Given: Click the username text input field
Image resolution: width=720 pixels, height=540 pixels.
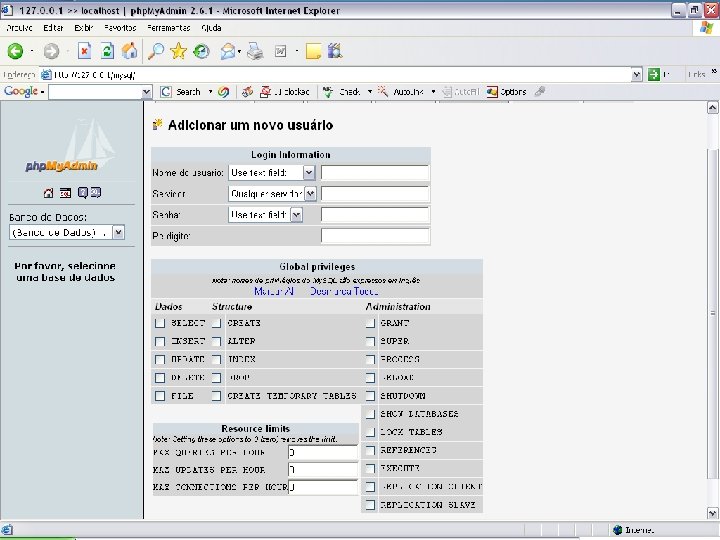Looking at the screenshot, I should point(375,173).
